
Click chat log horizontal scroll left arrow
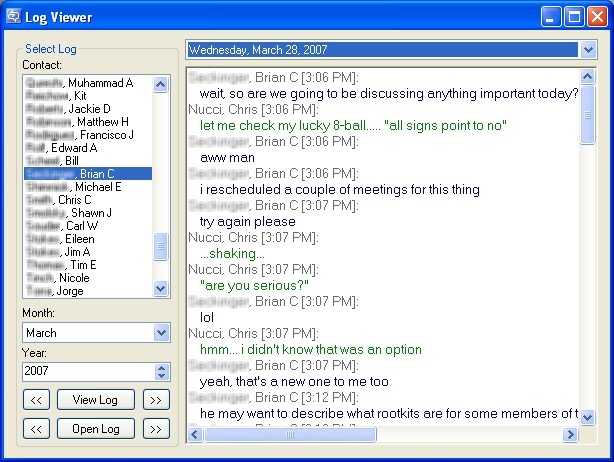coord(195,434)
